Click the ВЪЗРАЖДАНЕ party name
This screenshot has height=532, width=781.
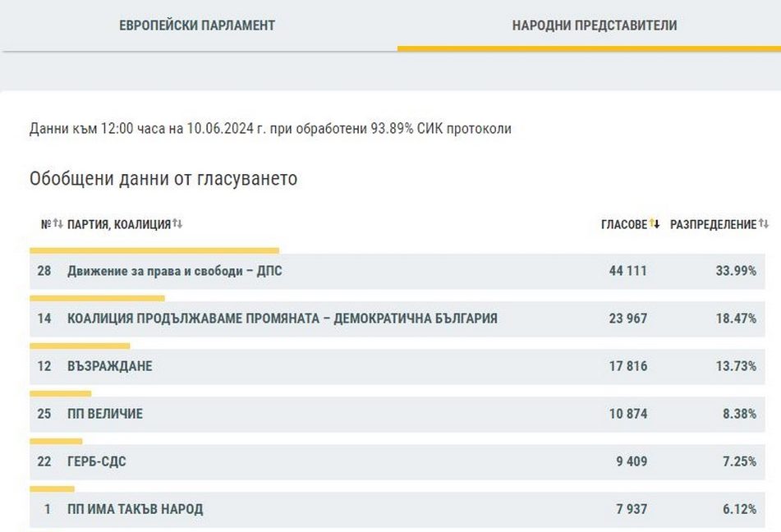[109, 366]
